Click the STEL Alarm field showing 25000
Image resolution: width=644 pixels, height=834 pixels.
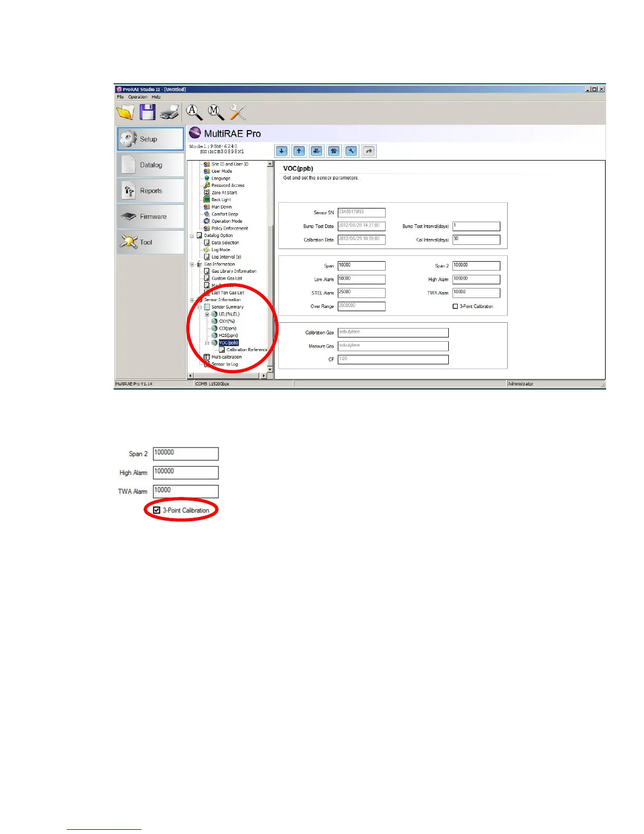point(361,293)
